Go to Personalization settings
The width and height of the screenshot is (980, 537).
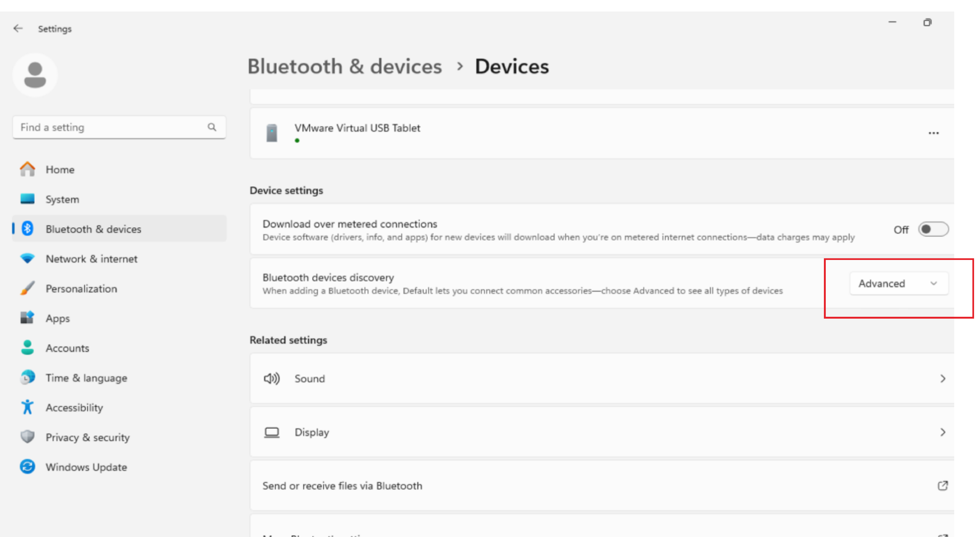coord(81,289)
